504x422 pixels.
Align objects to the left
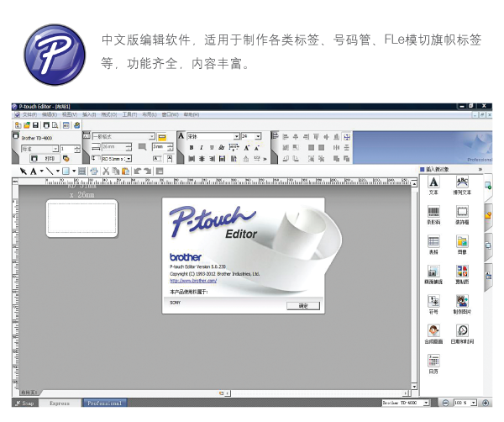point(286,137)
